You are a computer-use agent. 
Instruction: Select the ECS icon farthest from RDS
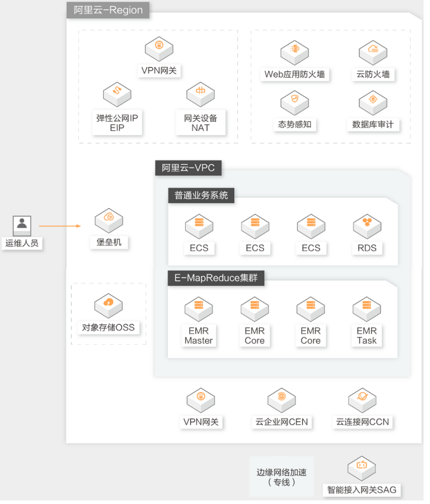[199, 226]
